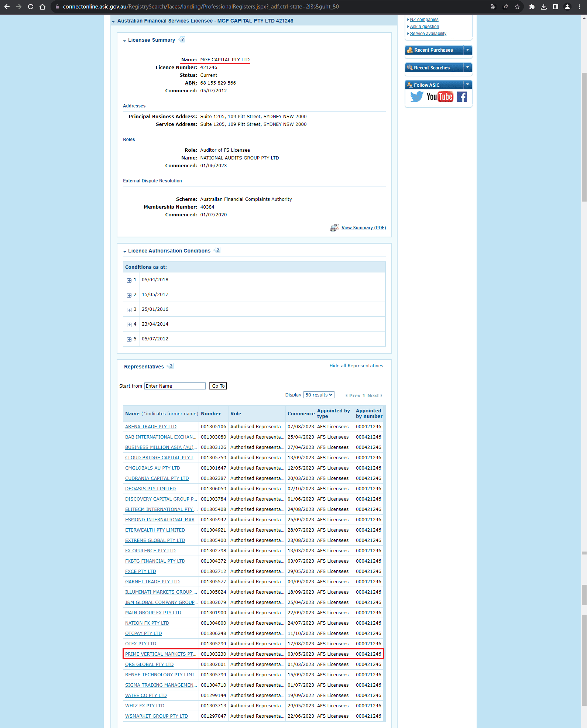The image size is (587, 728).
Task: Open View Summary (PDF) link
Action: tap(364, 227)
